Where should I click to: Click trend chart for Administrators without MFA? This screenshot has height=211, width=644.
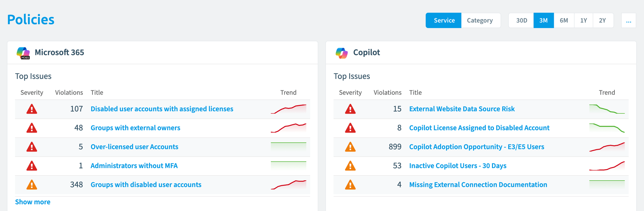[289, 166]
